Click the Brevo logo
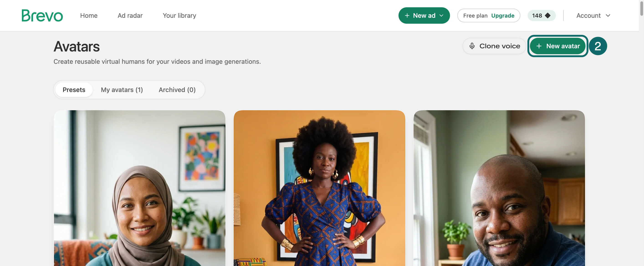Image resolution: width=644 pixels, height=266 pixels. (42, 15)
